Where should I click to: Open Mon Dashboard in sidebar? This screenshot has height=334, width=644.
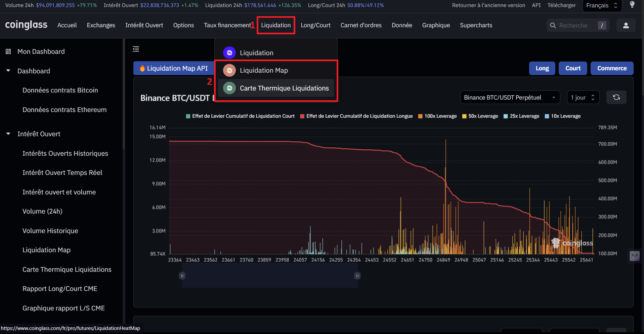coord(41,51)
